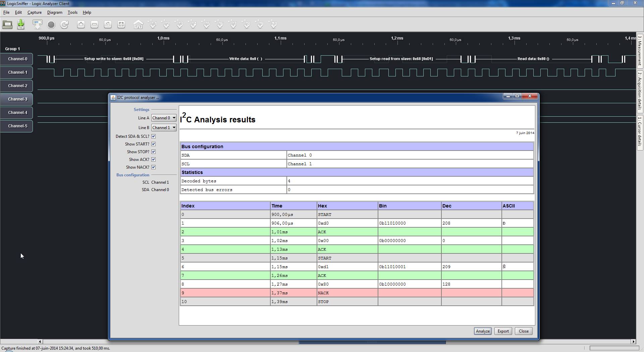
Task: Open the Edit menu
Action: [x=18, y=12]
